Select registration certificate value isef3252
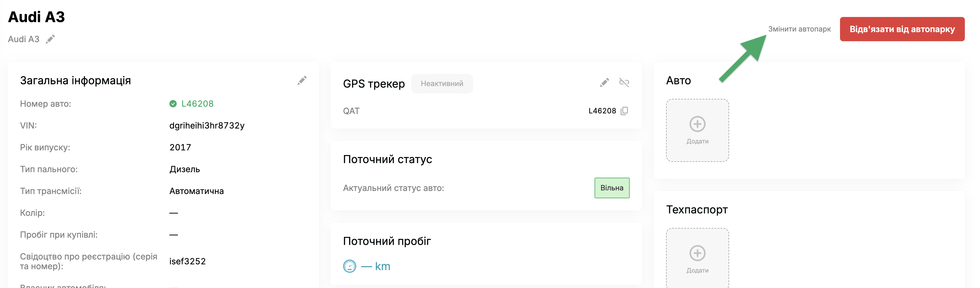 [188, 261]
